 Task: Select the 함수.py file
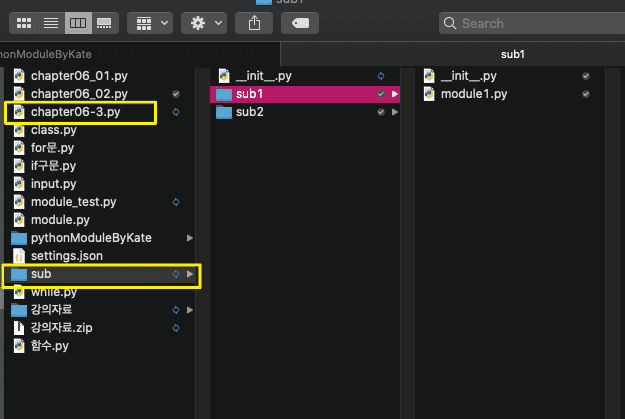50,346
